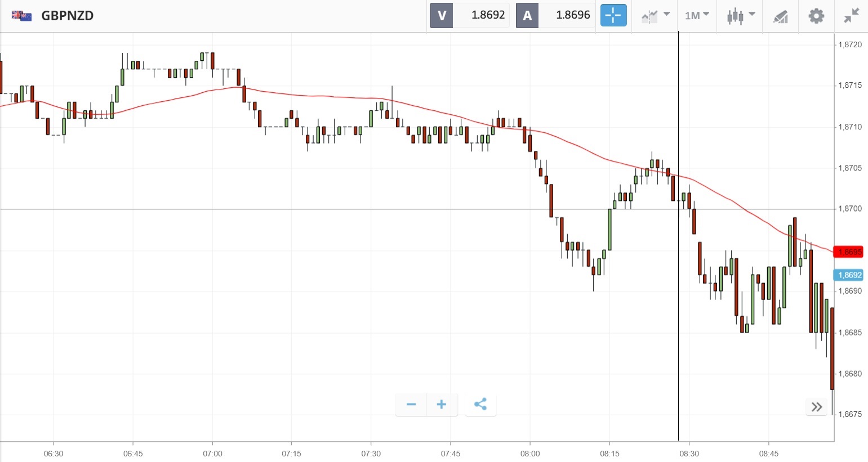Viewport: 868px width, 462px height.
Task: Collapse the chart with the shrink arrows
Action: [x=852, y=16]
